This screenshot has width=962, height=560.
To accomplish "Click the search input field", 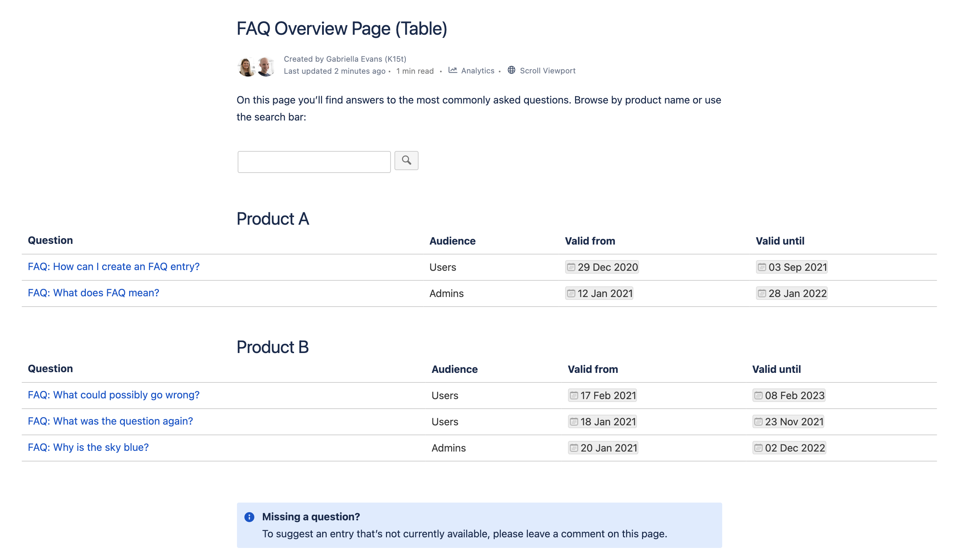I will click(314, 161).
